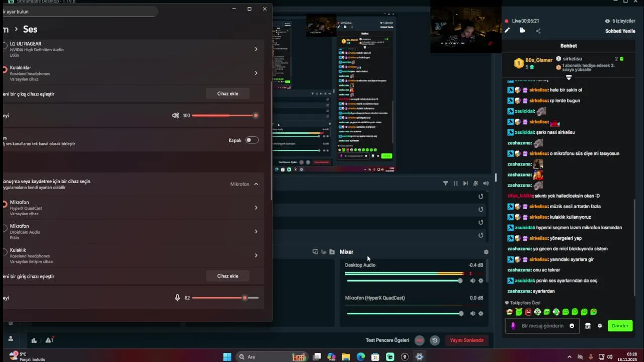Open HyperX QuadCast properties chevron
Screen dimensions: 644x362
tap(256, 208)
